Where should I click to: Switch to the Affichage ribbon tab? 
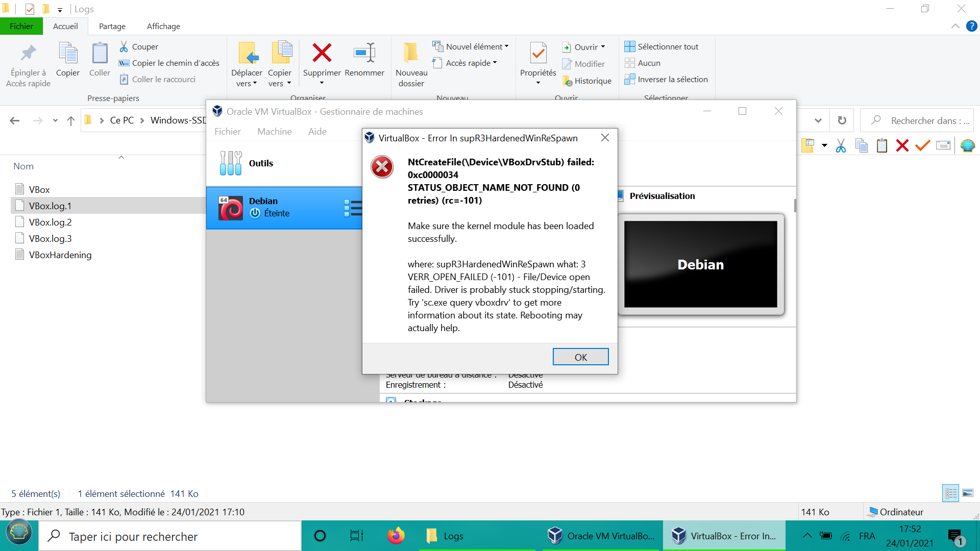[x=163, y=26]
